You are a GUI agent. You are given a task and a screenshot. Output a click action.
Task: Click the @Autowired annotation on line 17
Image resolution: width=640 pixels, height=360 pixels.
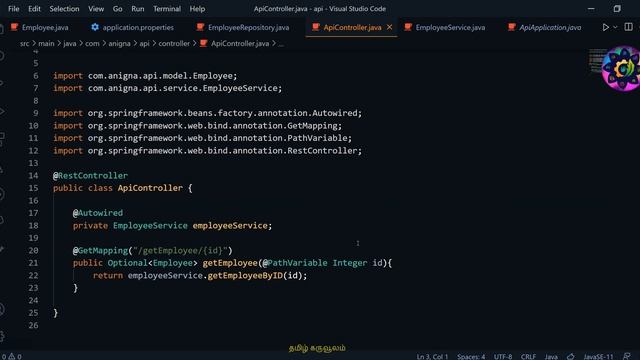pos(98,213)
